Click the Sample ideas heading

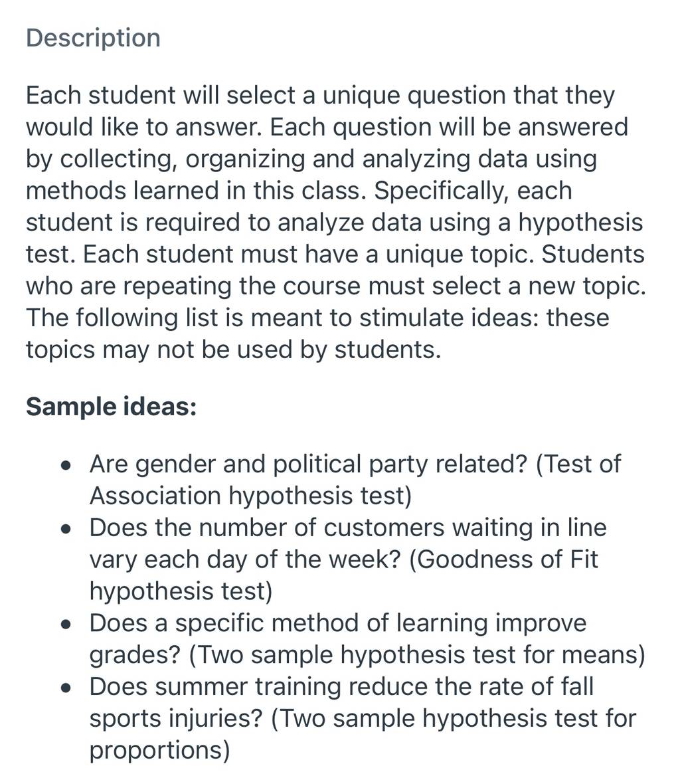(112, 406)
